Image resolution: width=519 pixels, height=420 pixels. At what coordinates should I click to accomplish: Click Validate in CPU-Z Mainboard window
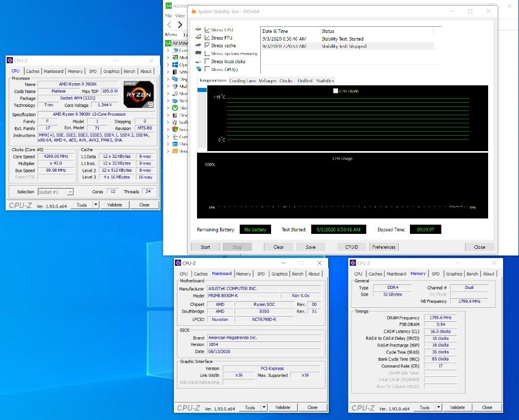[x=283, y=408]
